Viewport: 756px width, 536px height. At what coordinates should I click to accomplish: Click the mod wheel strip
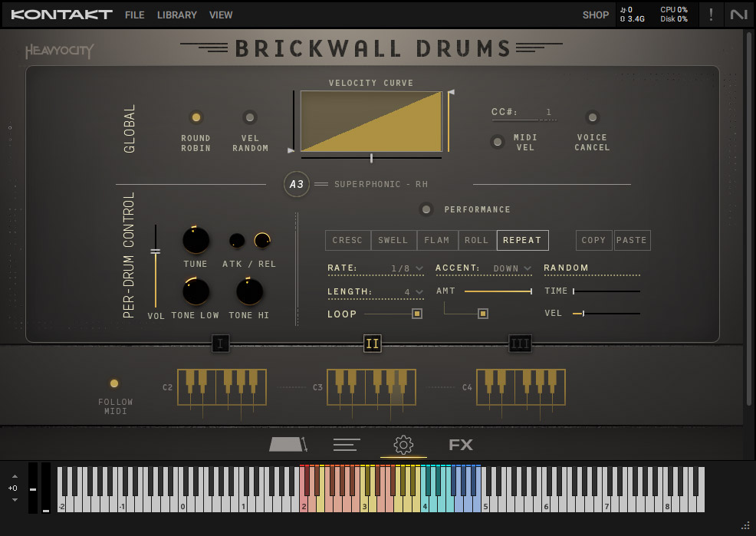pos(46,488)
